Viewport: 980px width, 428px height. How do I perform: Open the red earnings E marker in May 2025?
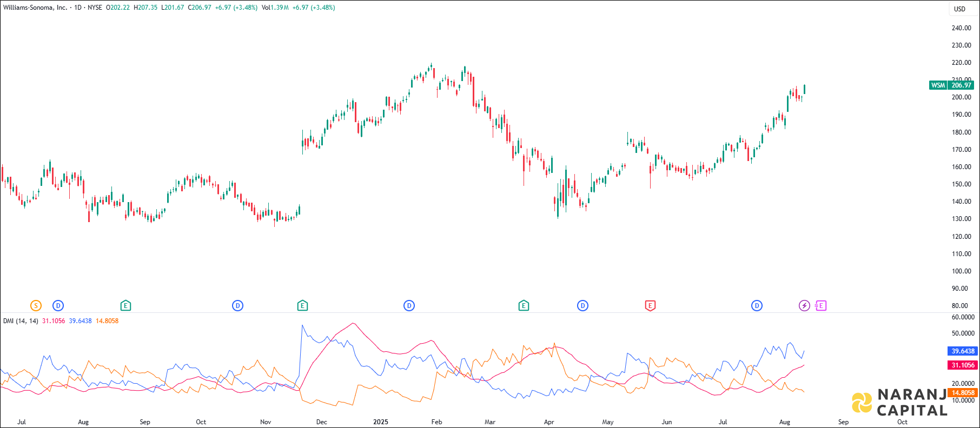pos(650,306)
